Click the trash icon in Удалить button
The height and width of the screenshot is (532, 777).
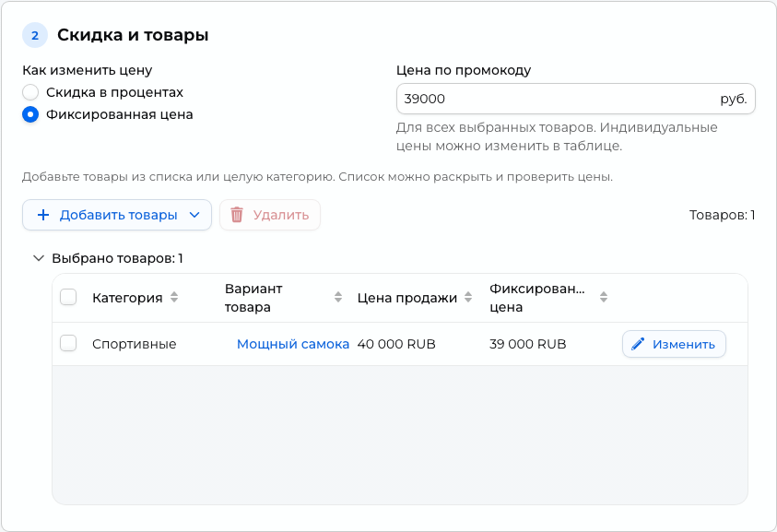coord(237,215)
